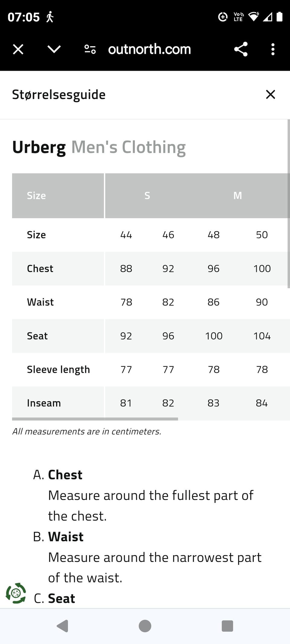Tap the Urberg Men's Clothing heading

tap(99, 147)
